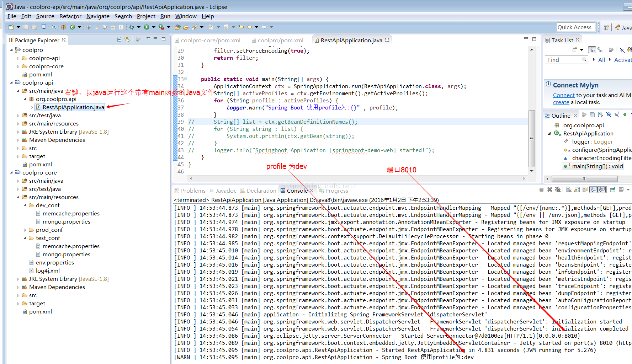Click the Pin Console icon
632x364 pixels.
(613, 190)
